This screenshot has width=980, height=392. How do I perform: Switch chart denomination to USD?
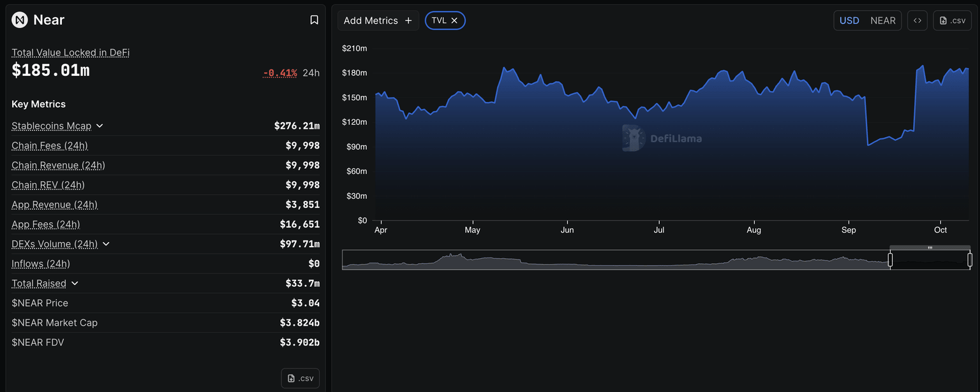coord(849,20)
